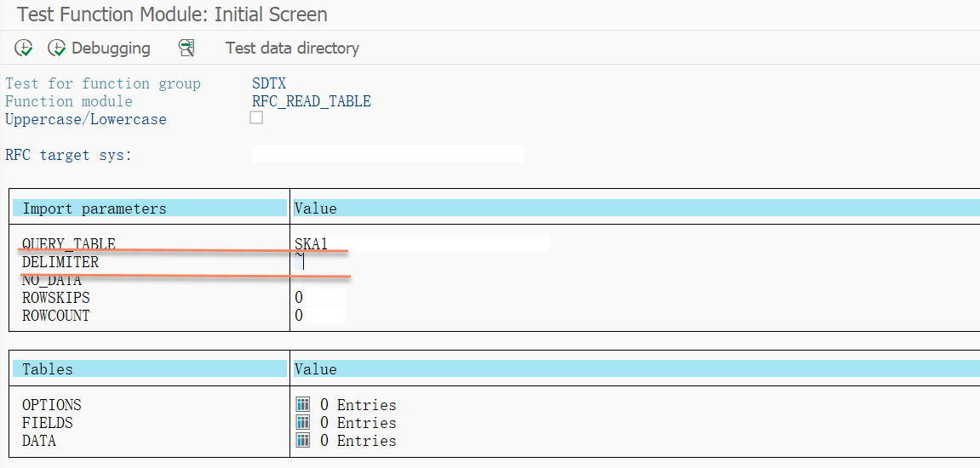The width and height of the screenshot is (980, 468).
Task: Open the Test data directory
Action: point(292,49)
